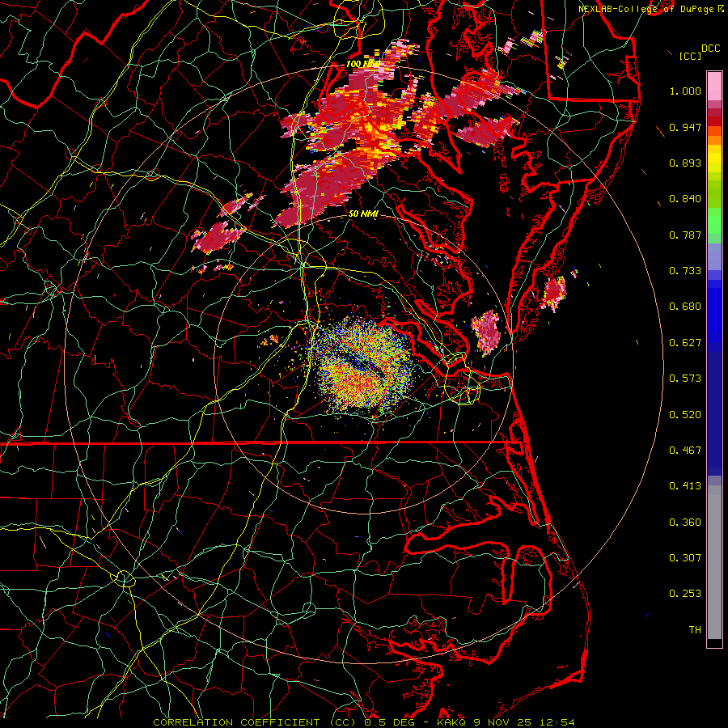Click the 0.947 value on the color scale
The height and width of the screenshot is (728, 728).
685,127
